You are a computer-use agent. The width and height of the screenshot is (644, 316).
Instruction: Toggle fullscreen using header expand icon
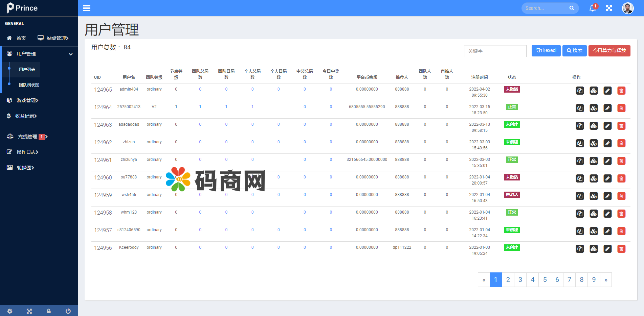pos(609,8)
